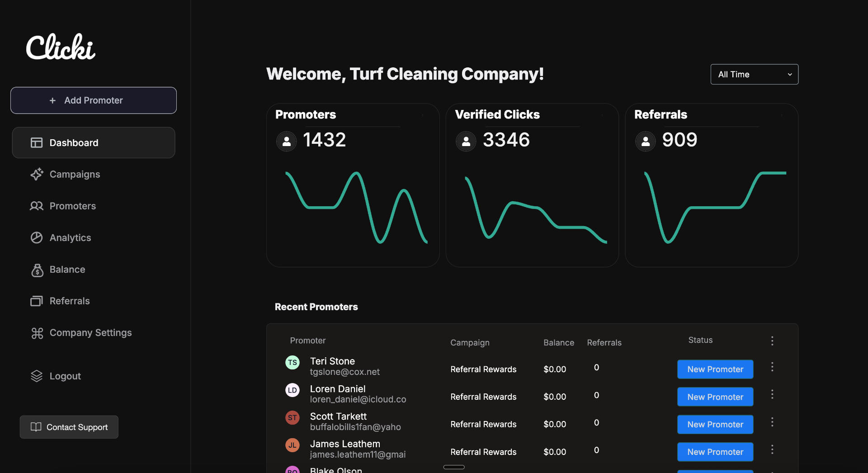Viewport: 868px width, 473px height.
Task: Click the horizontal scroll handle below table
Action: click(x=454, y=467)
